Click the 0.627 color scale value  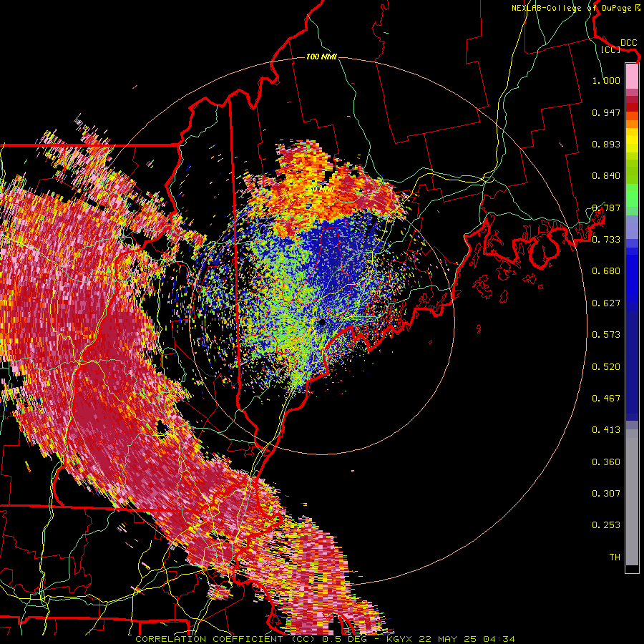(606, 303)
